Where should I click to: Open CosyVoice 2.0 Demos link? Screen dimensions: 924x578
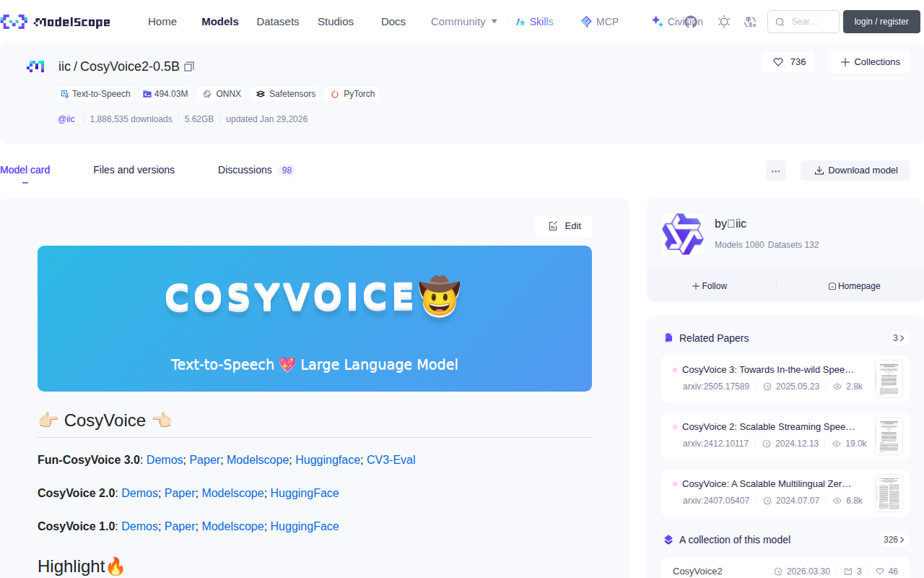(x=140, y=493)
